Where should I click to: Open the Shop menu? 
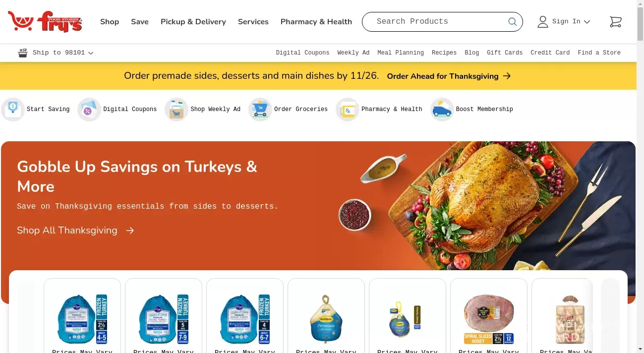(110, 22)
